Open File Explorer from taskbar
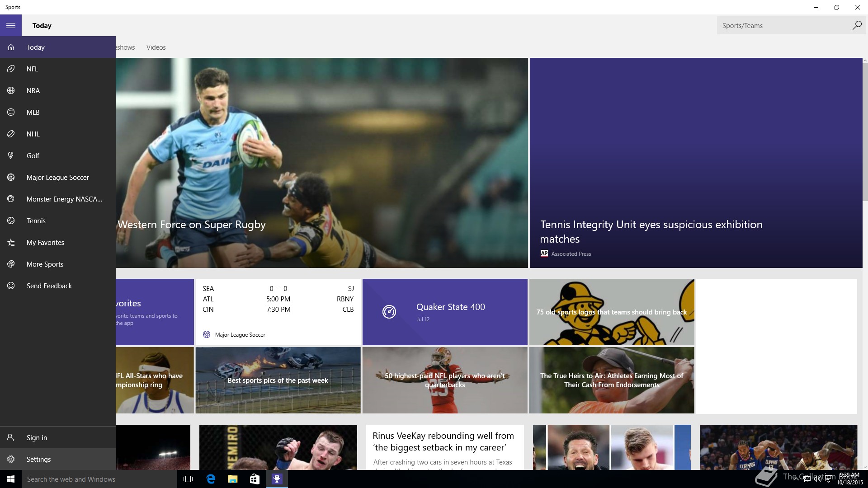 point(233,479)
